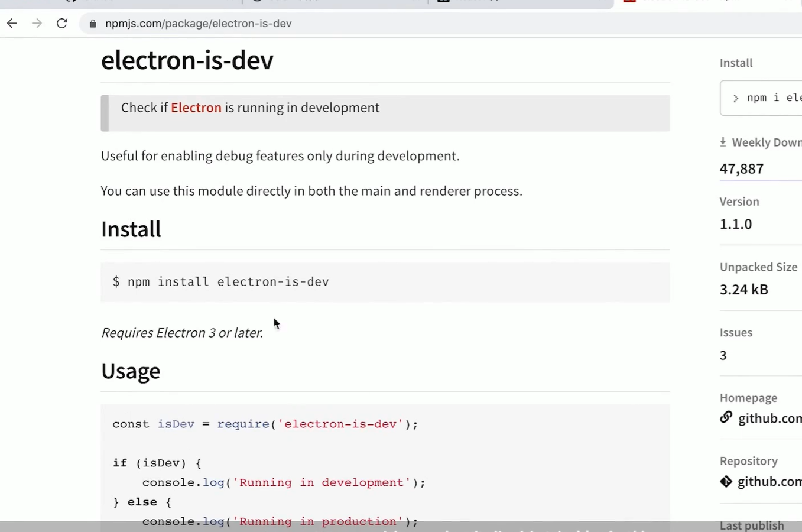Viewport: 802px width, 532px height.
Task: Open the Homepage github.com link
Action: 769,419
